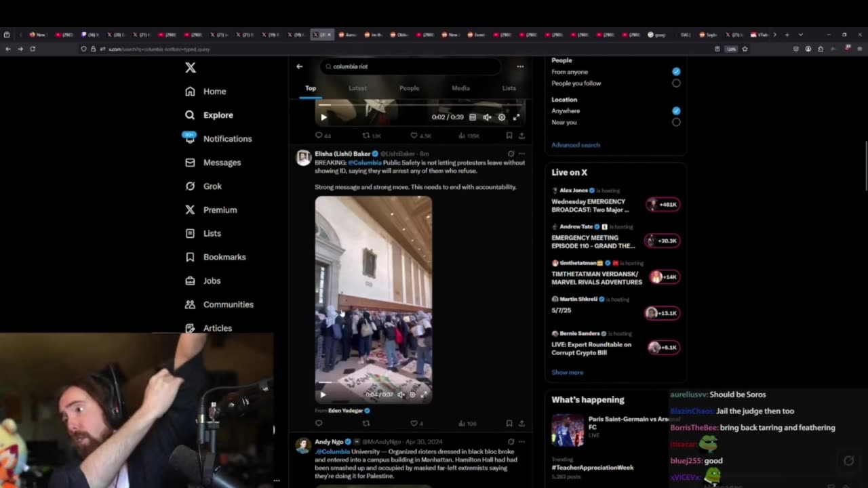Switch to the Latest search tab
Viewport: 868px width, 488px height.
357,88
